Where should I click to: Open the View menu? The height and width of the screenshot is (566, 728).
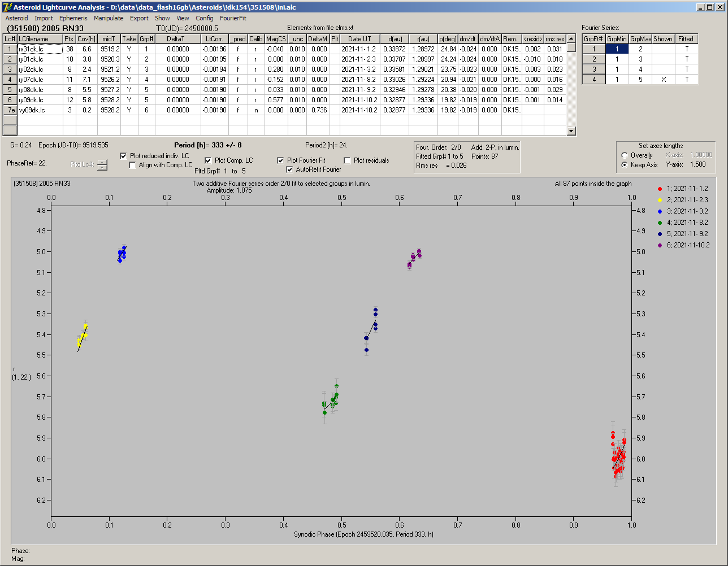pos(183,18)
